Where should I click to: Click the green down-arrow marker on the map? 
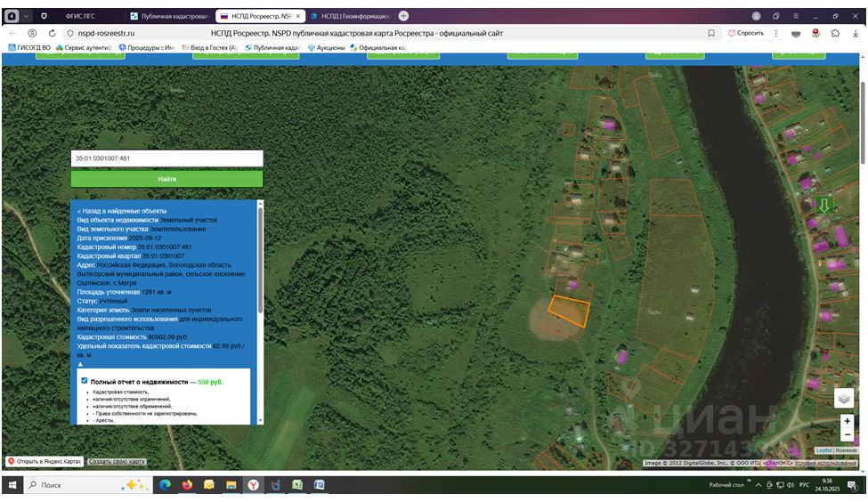coord(823,206)
